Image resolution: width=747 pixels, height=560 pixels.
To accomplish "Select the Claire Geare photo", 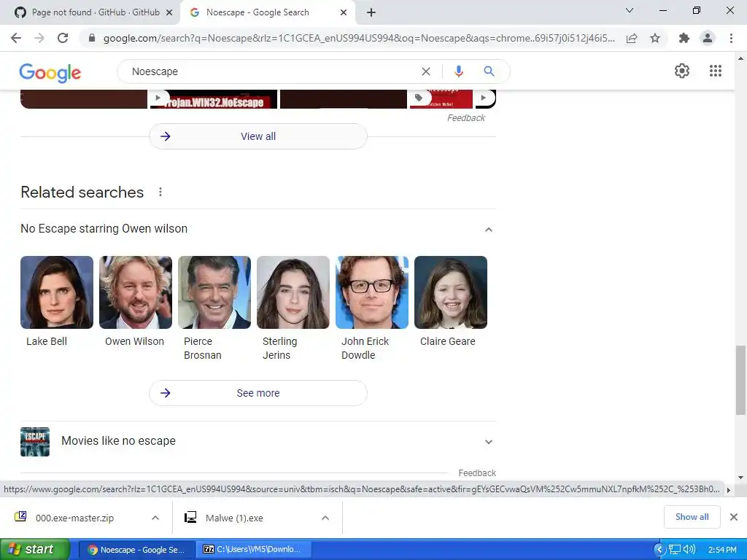I will (451, 292).
